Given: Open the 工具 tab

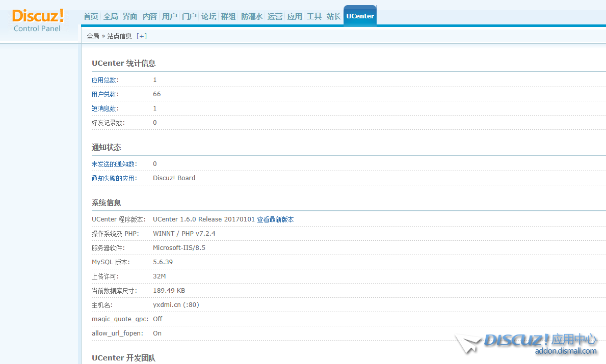Looking at the screenshot, I should (x=314, y=16).
